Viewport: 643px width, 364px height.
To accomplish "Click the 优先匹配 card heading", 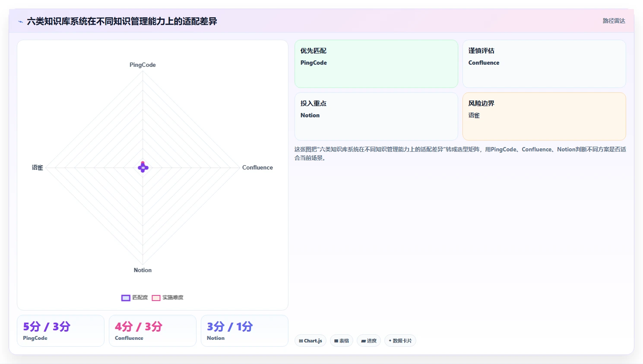I will click(x=314, y=50).
